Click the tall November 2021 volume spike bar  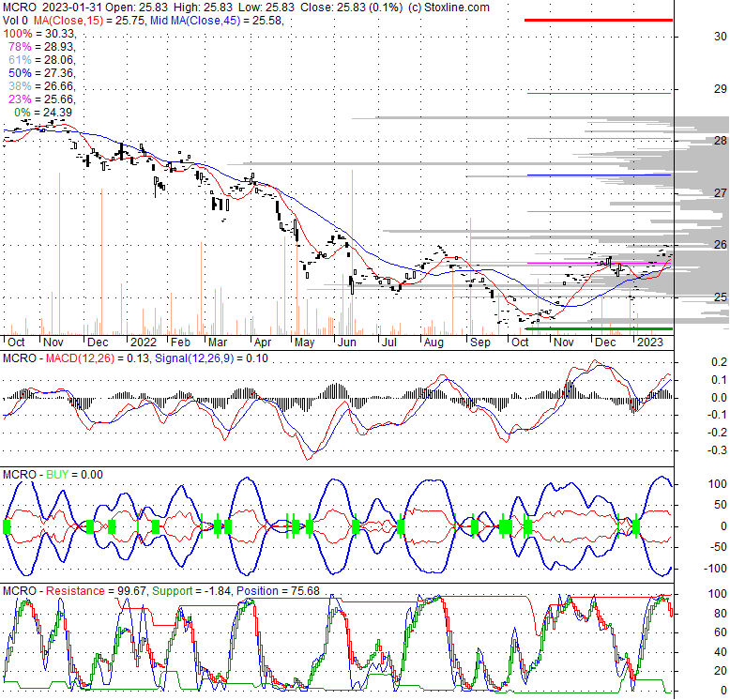59,253
